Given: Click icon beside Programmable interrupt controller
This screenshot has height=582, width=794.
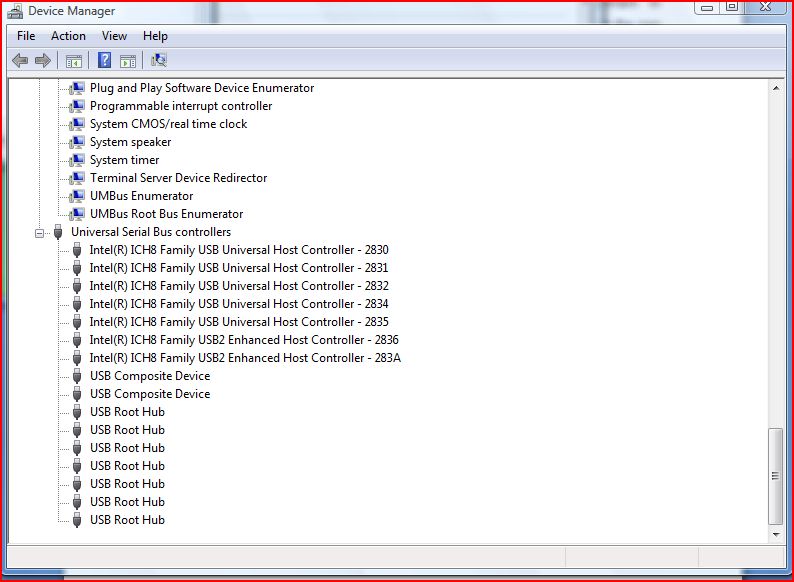Looking at the screenshot, I should click(x=76, y=106).
